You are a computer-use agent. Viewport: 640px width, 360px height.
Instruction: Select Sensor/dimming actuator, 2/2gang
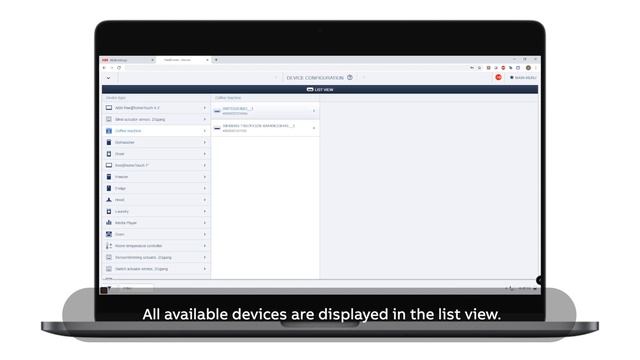(x=156, y=258)
